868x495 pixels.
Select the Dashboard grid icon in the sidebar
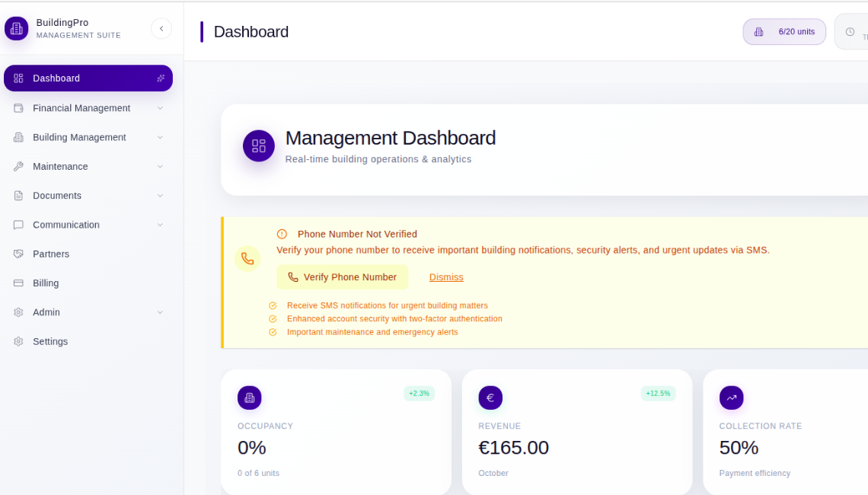pyautogui.click(x=18, y=78)
